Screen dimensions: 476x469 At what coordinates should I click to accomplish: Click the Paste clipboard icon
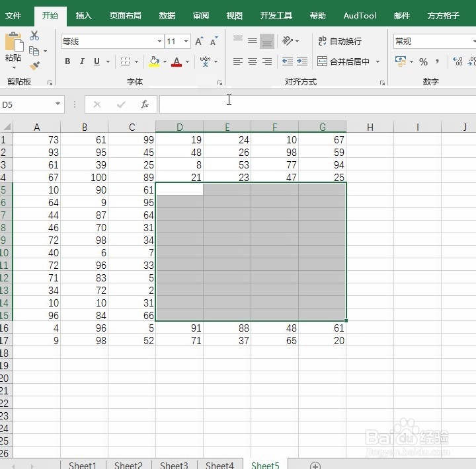tap(13, 42)
